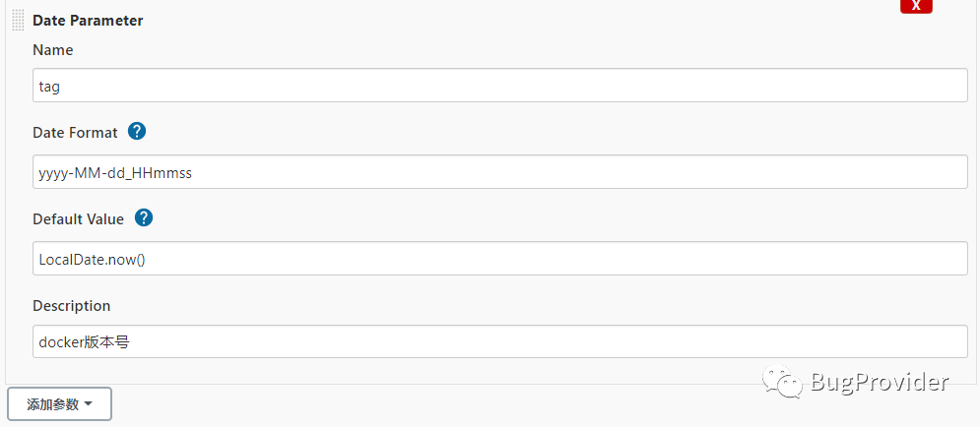
Task: Open help for Date Format
Action: tap(137, 132)
